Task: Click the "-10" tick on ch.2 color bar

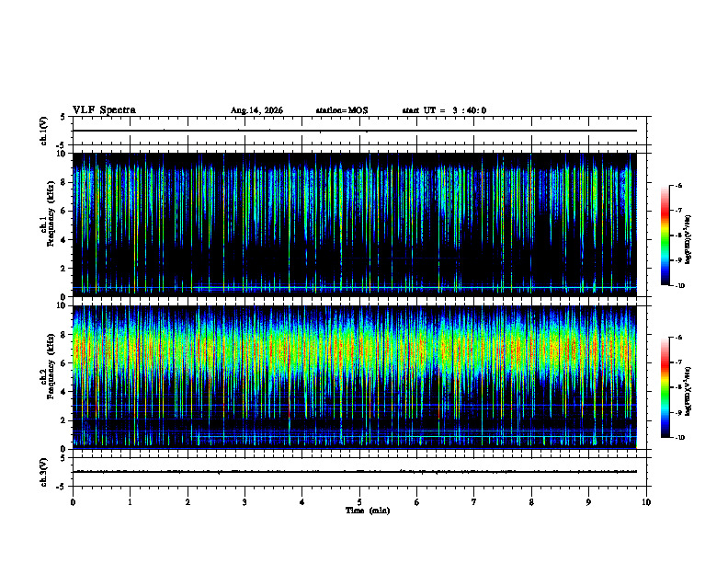Action: 680,438
